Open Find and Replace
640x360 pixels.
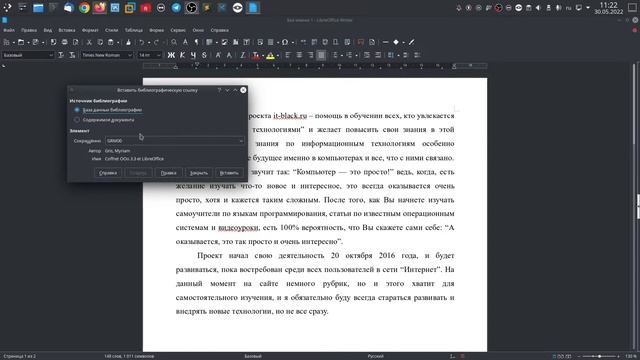[174, 42]
